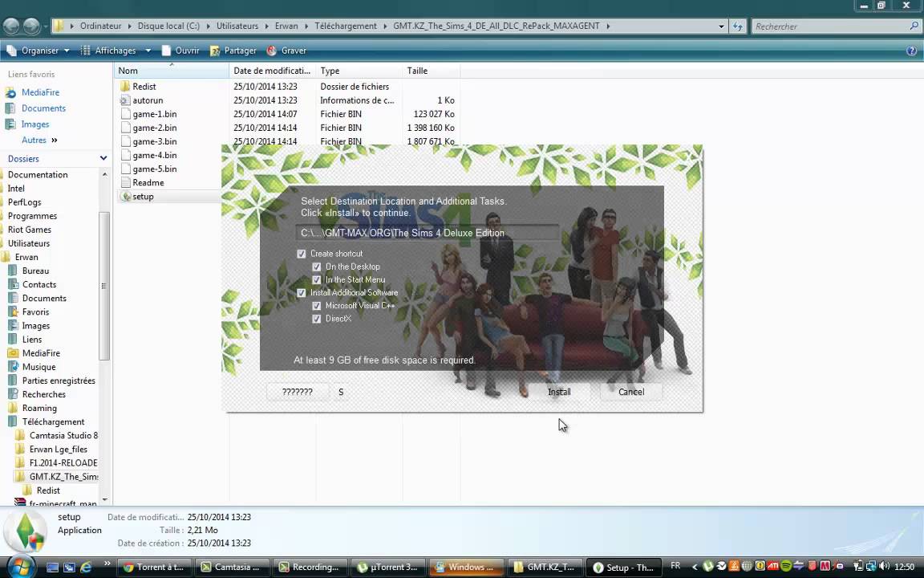The image size is (924, 578).
Task: Select game-5.bin file
Action: (154, 169)
